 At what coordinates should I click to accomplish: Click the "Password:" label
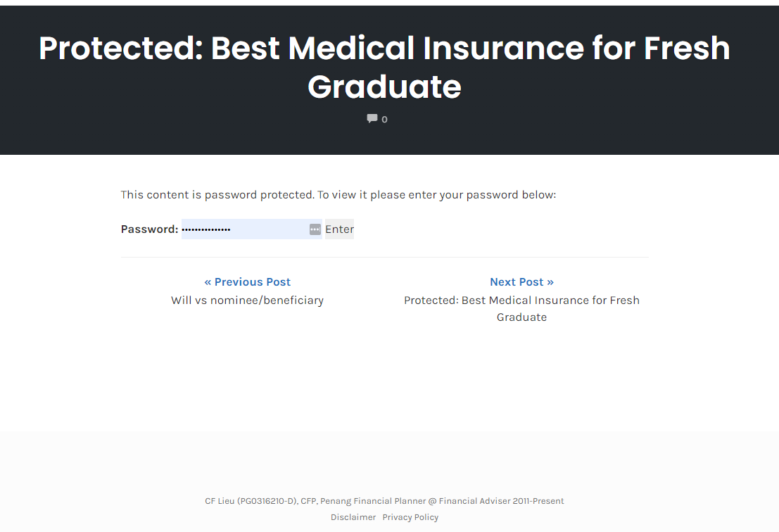coord(149,229)
